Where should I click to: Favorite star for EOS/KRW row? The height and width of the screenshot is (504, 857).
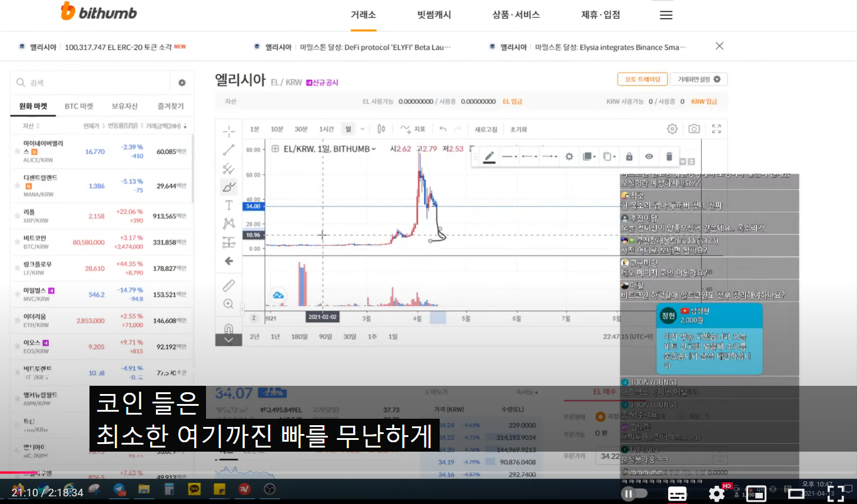[18, 346]
